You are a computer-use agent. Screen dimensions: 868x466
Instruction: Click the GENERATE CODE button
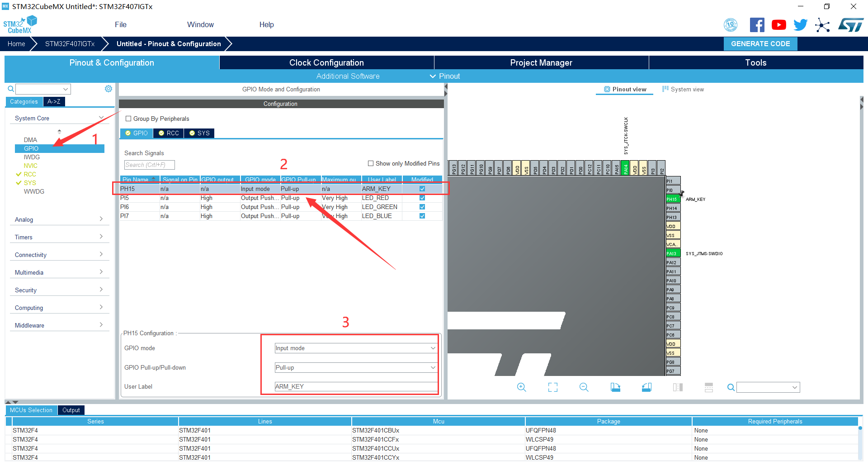click(760, 44)
